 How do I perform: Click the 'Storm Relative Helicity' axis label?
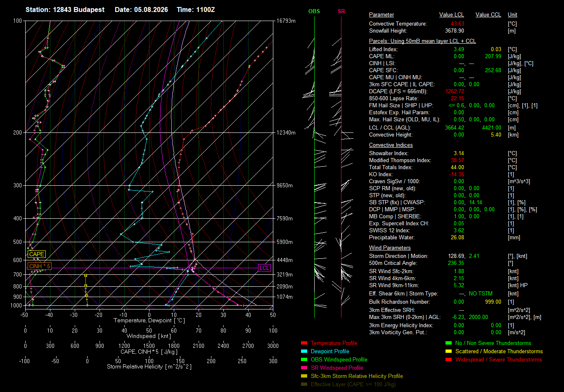(149, 366)
